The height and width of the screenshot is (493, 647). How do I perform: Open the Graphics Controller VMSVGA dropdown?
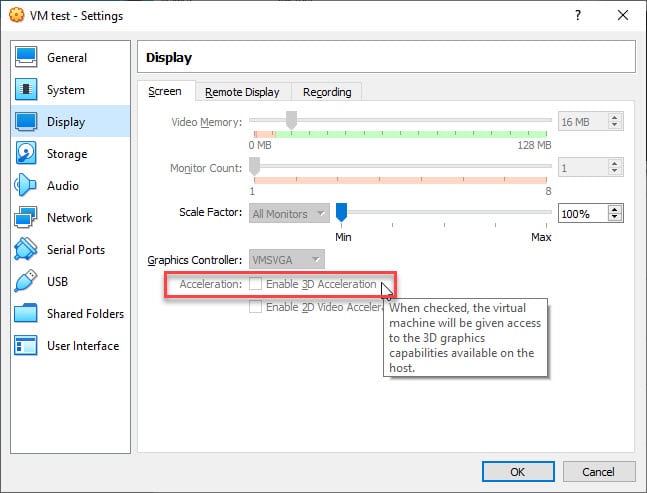(x=287, y=260)
